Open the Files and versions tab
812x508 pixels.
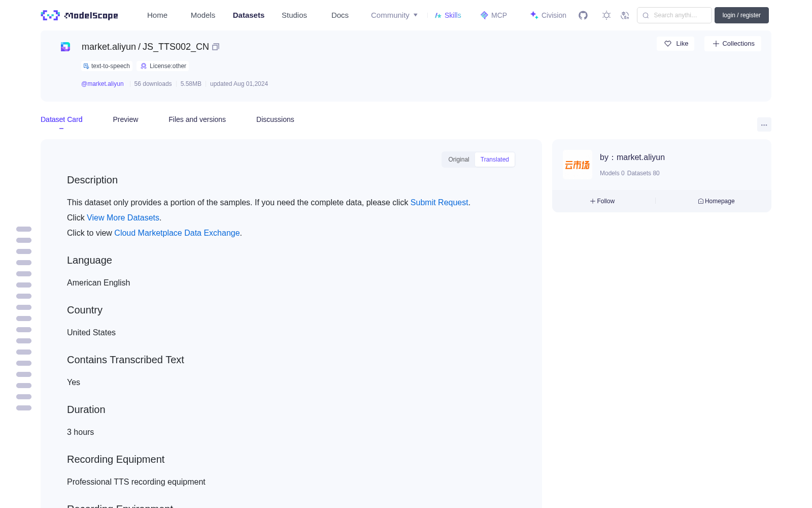[x=197, y=119]
